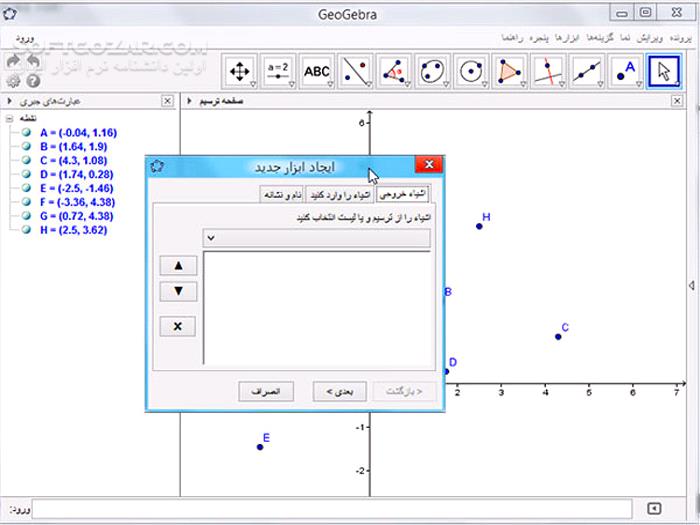Close the algebra view panel
The height and width of the screenshot is (525, 700).
pos(167,101)
